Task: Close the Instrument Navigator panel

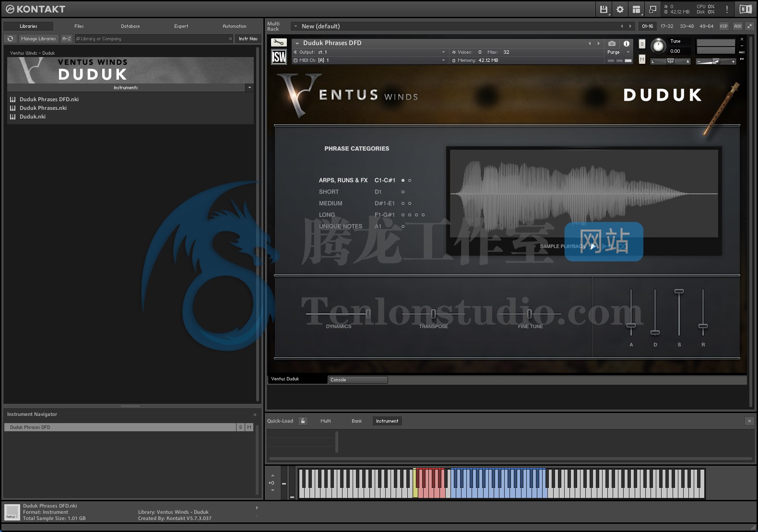Action: click(x=255, y=414)
